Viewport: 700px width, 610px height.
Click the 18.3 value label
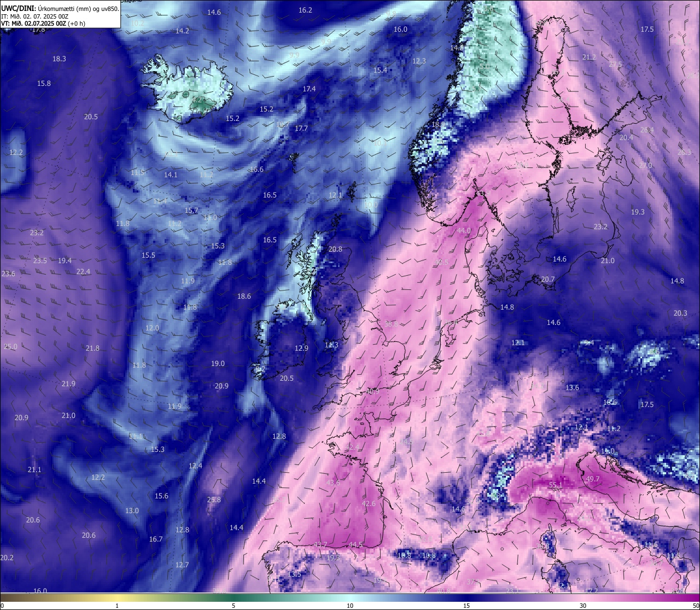pyautogui.click(x=59, y=59)
